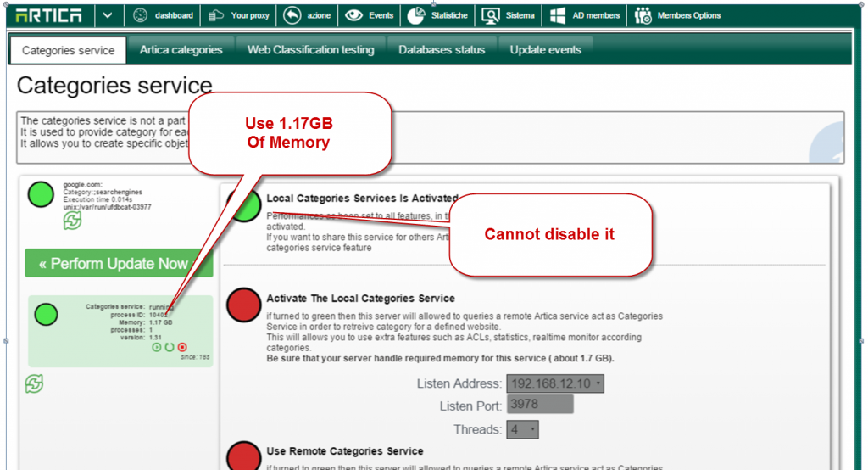
Task: View the Update events tab
Action: tap(545, 50)
